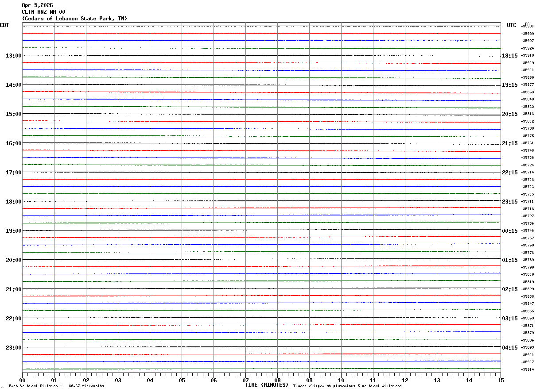Click minute tick label 00 on x-axis
The width and height of the screenshot is (536, 392).
pyautogui.click(x=22, y=380)
